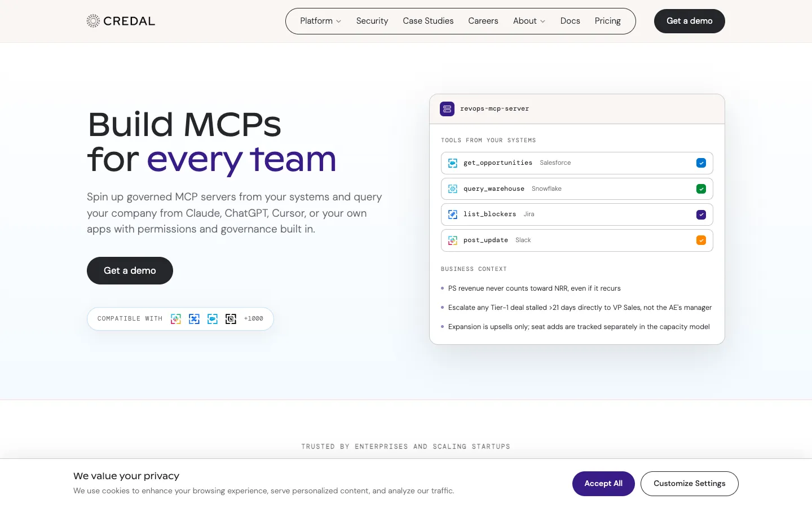Click the Trusted by enterprises heading
This screenshot has width=812, height=508.
click(x=405, y=446)
